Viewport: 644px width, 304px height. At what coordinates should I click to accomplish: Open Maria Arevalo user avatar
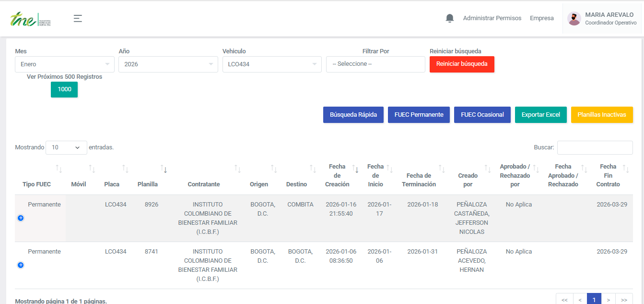(574, 19)
